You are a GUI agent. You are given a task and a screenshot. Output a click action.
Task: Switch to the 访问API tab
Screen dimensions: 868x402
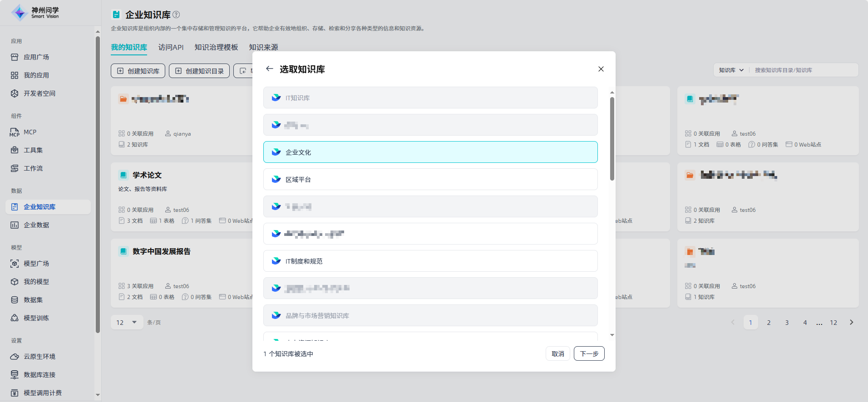tap(171, 47)
